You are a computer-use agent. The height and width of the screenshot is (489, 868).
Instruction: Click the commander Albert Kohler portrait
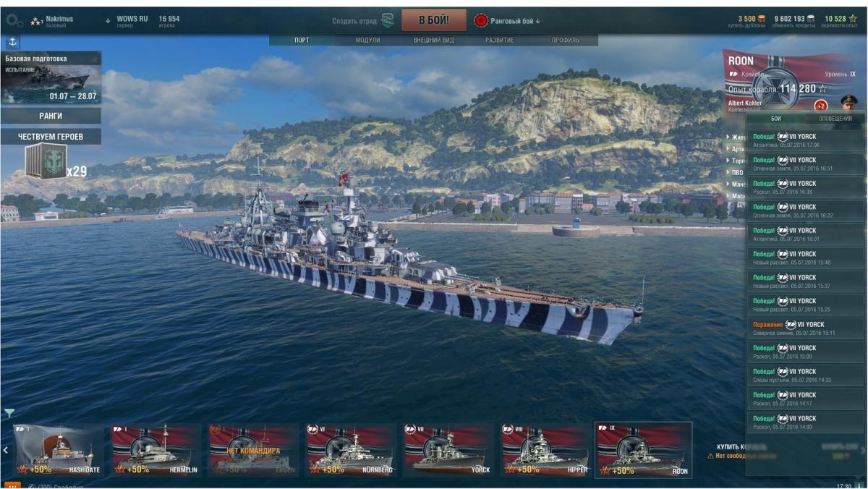pyautogui.click(x=848, y=103)
